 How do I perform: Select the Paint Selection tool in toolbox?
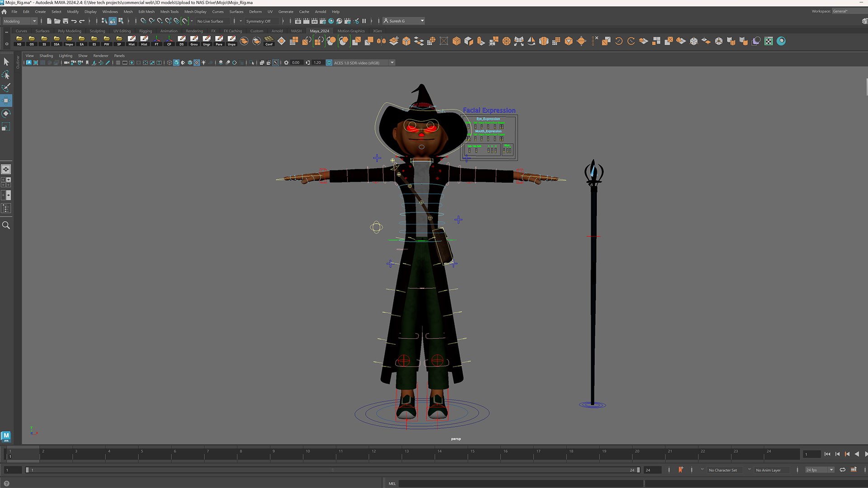[x=6, y=87]
